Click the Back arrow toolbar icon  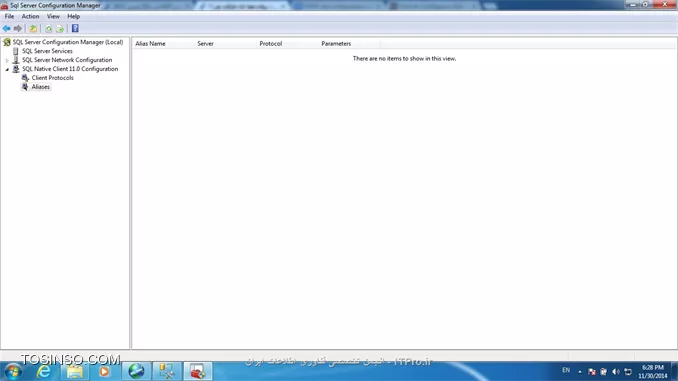(x=6, y=29)
